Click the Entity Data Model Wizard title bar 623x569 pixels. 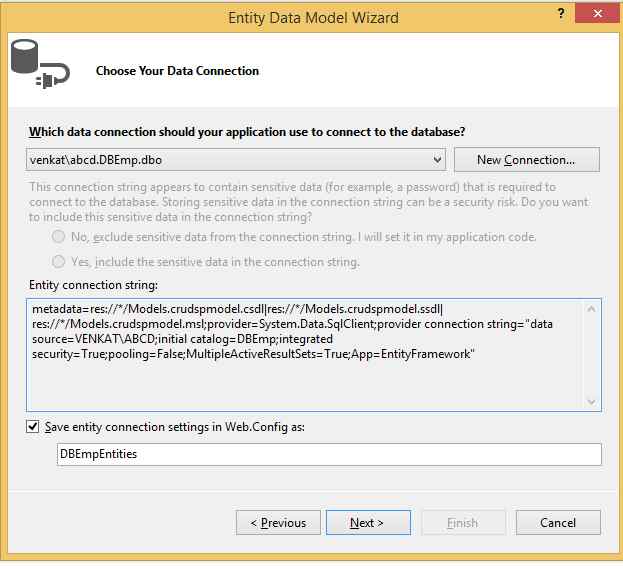click(x=312, y=17)
